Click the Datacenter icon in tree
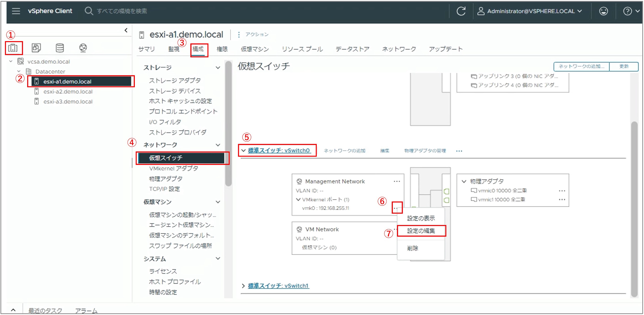The image size is (644, 315). tap(29, 71)
